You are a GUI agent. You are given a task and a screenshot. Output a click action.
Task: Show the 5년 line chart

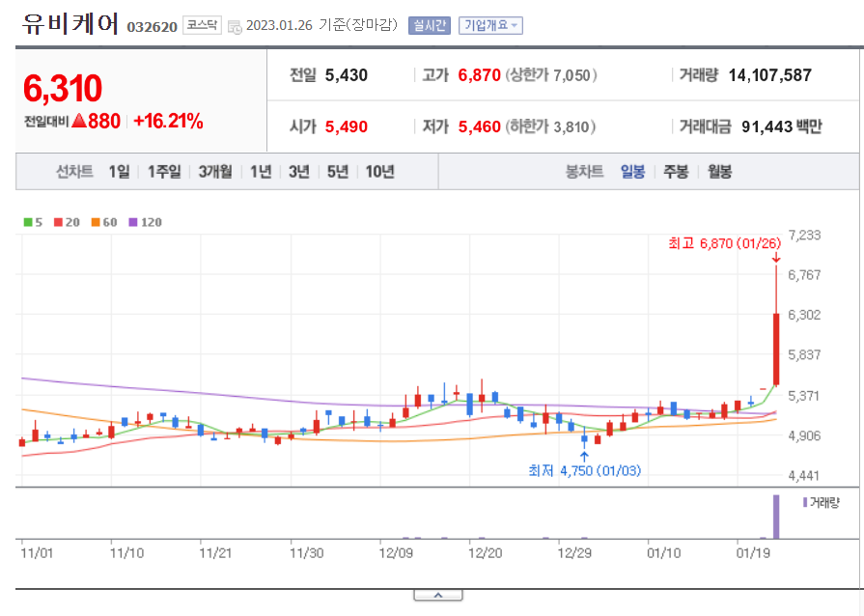point(338,172)
